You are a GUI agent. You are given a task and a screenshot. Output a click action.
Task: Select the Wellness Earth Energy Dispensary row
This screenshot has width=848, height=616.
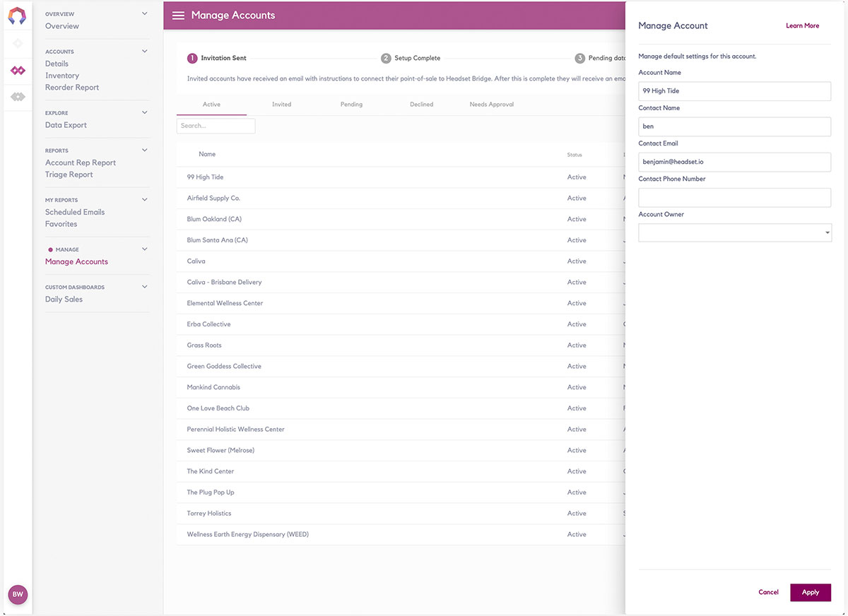click(401, 535)
